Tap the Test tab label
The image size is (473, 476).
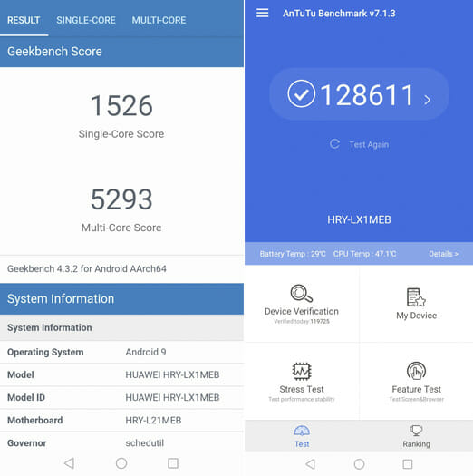[302, 444]
